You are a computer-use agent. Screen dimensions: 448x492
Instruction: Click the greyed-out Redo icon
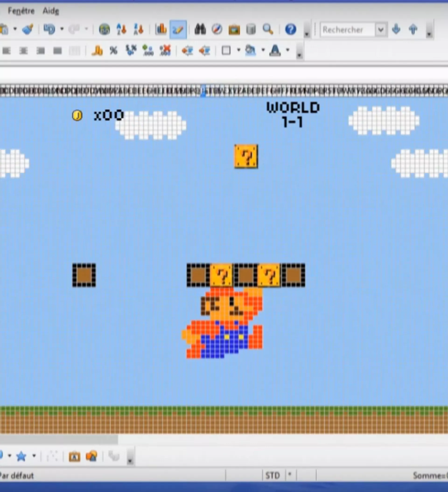74,30
